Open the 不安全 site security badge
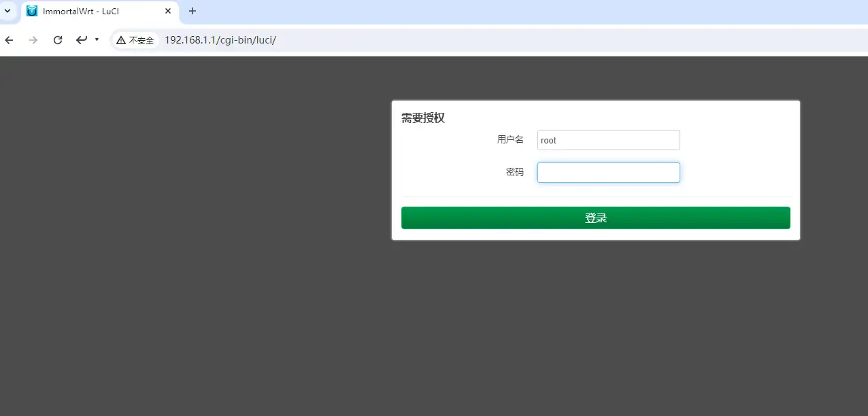The width and height of the screenshot is (868, 416). pyautogui.click(x=135, y=40)
